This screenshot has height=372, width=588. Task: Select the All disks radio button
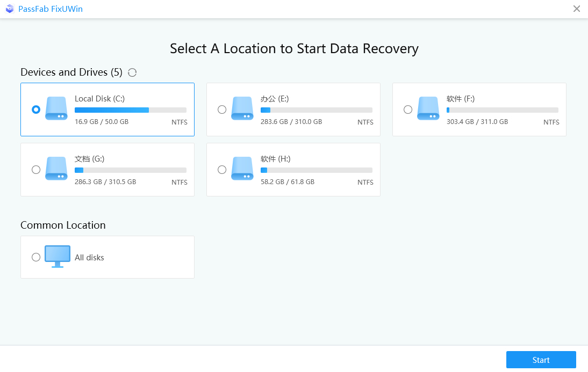(36, 257)
